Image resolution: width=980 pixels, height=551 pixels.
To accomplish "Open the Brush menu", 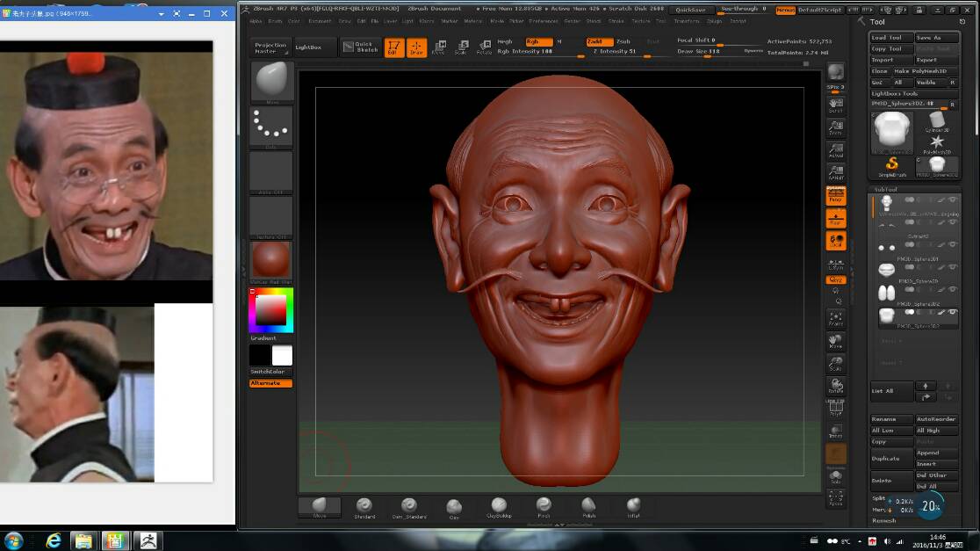I will click(x=275, y=21).
